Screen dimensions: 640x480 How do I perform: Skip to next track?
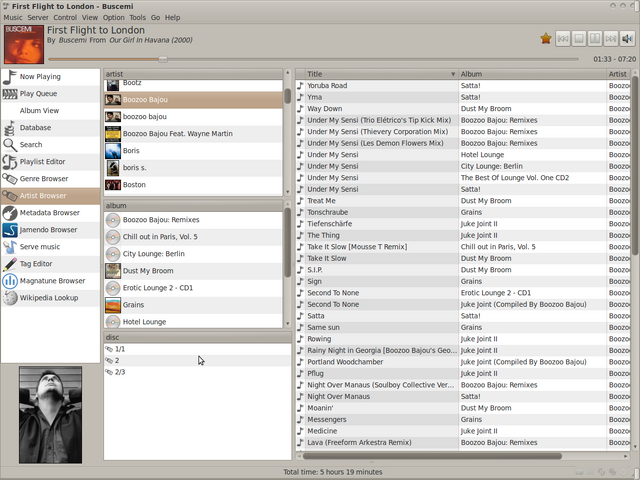click(x=611, y=39)
